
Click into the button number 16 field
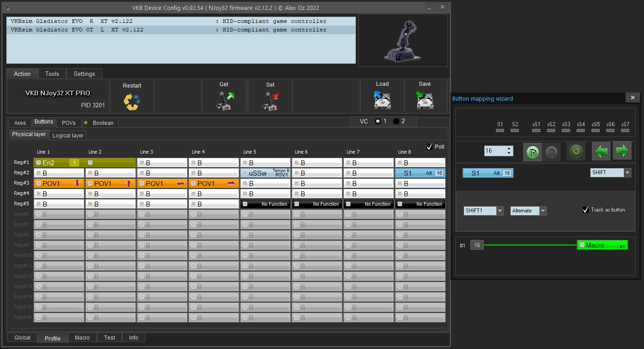(x=495, y=151)
